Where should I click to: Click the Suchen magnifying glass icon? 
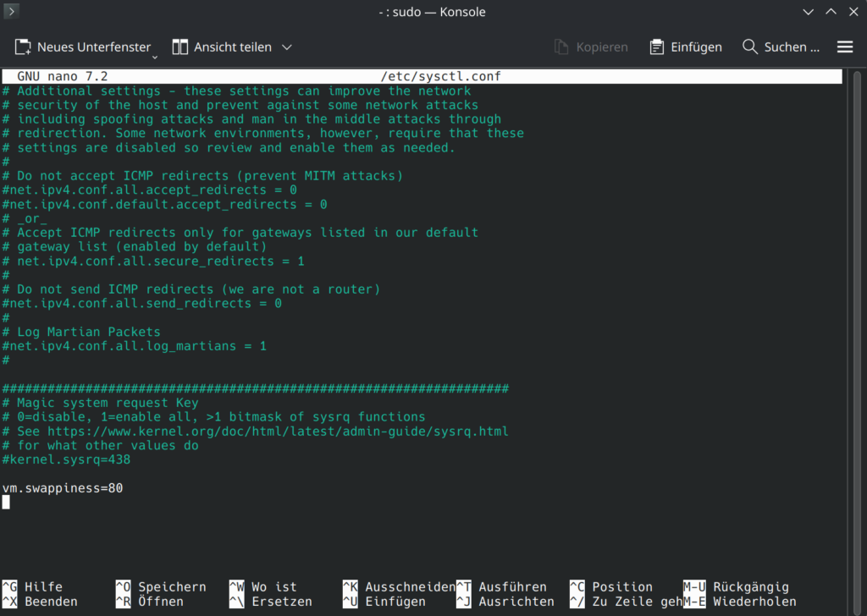[749, 47]
